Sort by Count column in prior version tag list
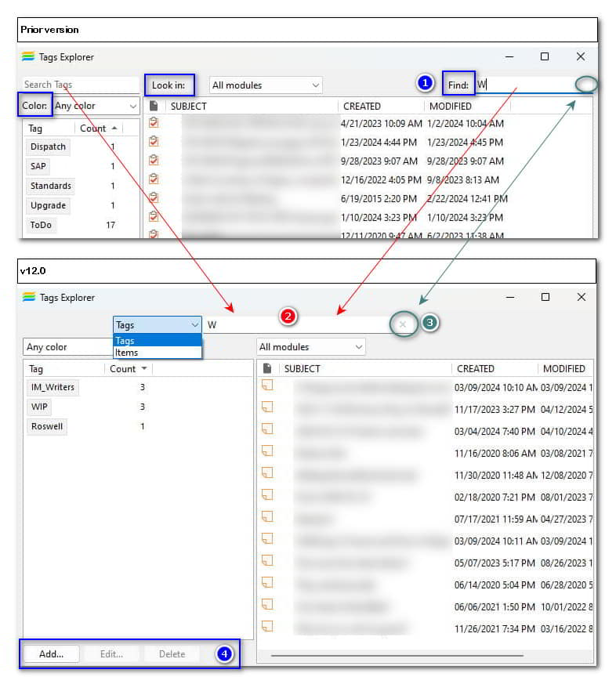This screenshot has width=616, height=684. pos(99,128)
